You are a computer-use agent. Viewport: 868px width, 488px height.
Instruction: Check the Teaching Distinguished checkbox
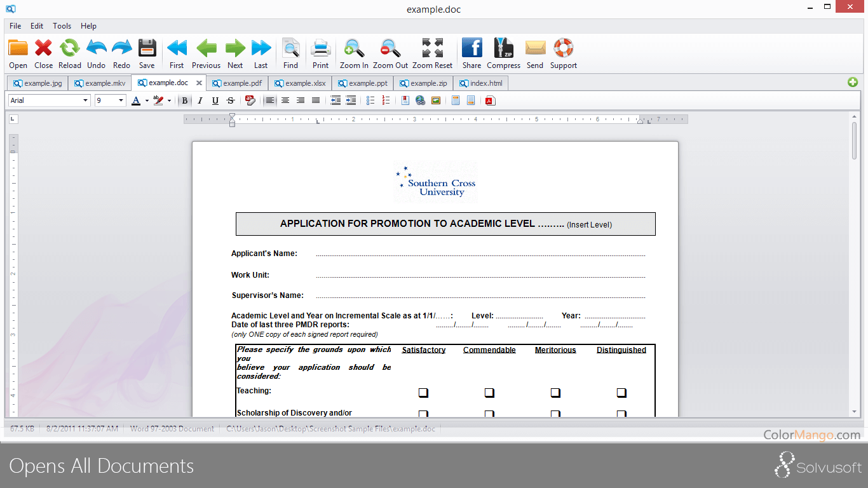coord(621,393)
